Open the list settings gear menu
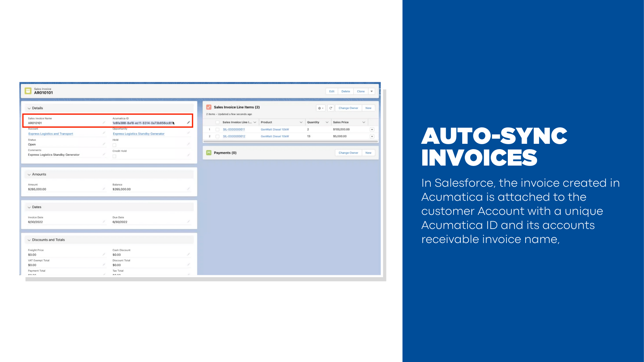Image resolution: width=644 pixels, height=362 pixels. (321, 108)
